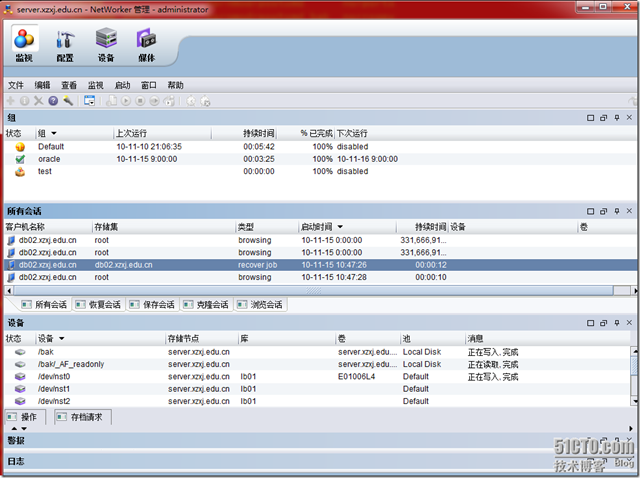Open the 文件 (File) menu

click(x=16, y=86)
